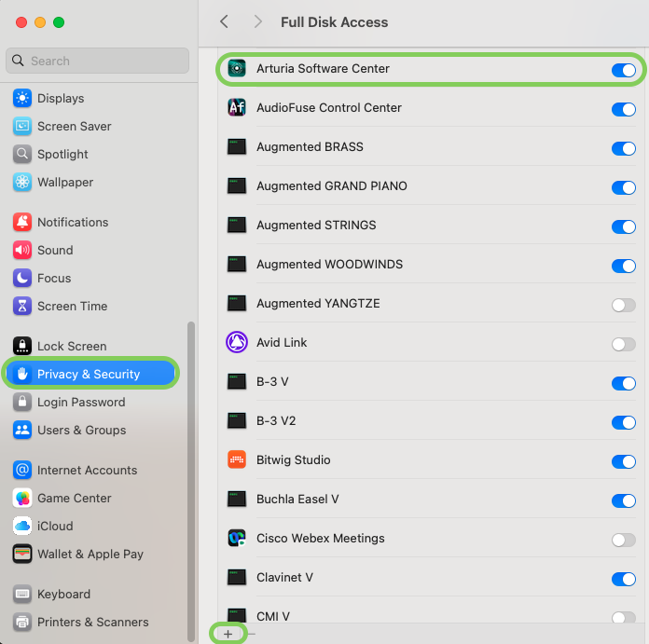This screenshot has height=644, width=649.
Task: Turn off the Bitwig Studio toggle
Action: (x=623, y=461)
